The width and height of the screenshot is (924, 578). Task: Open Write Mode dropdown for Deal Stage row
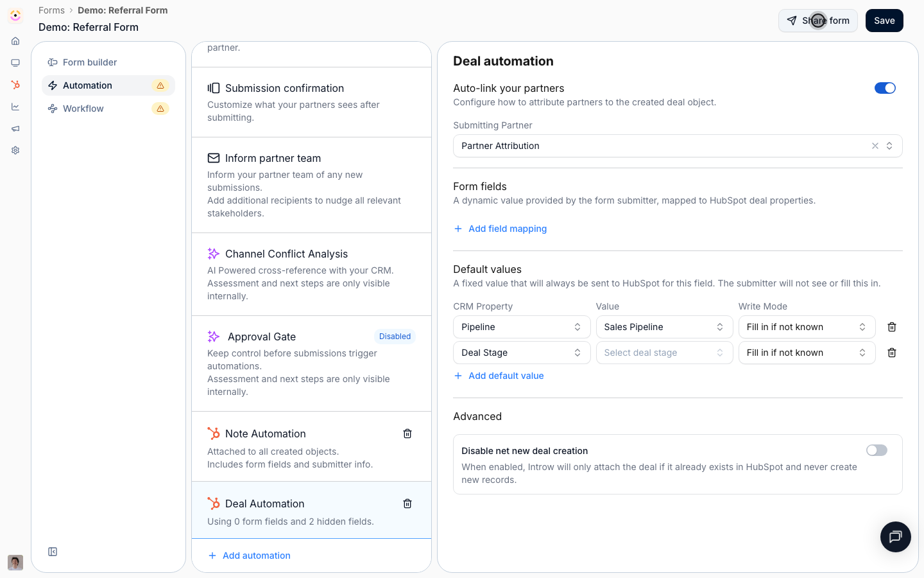(x=807, y=353)
